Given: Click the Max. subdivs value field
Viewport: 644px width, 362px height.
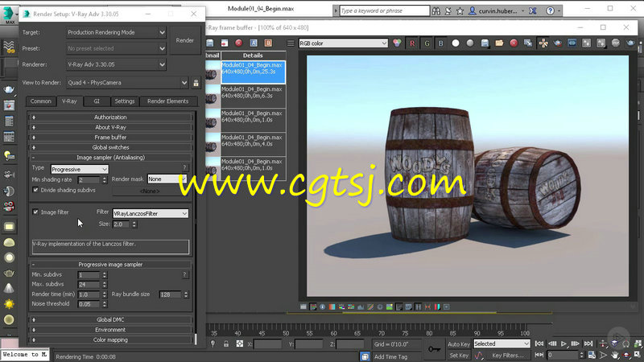Looking at the screenshot, I should (x=89, y=285).
